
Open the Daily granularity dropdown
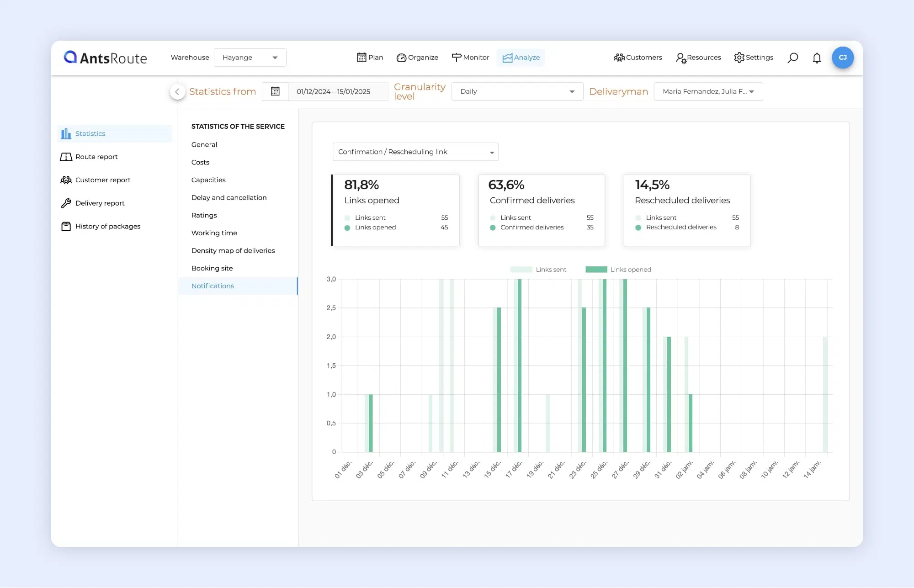pyautogui.click(x=517, y=91)
